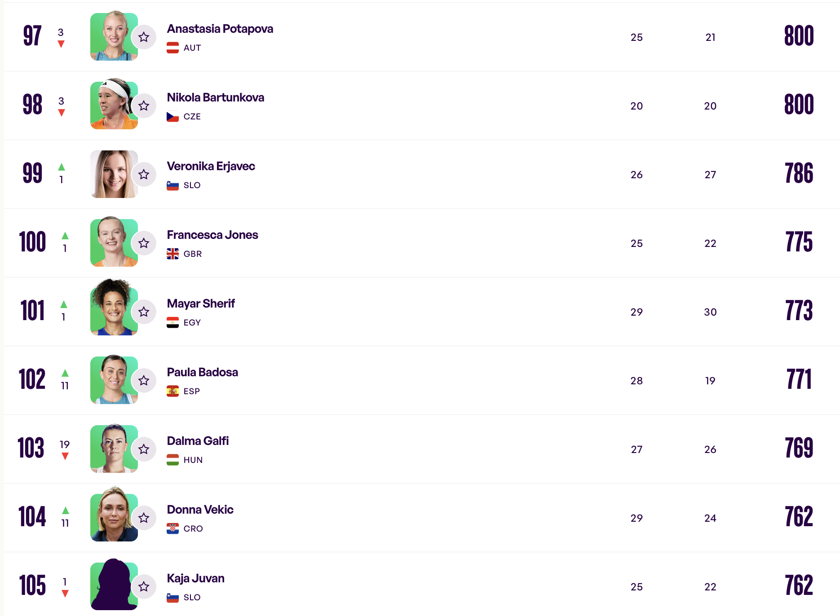
Task: Toggle favorite star for Nikola Bartunkova
Action: coord(144,106)
